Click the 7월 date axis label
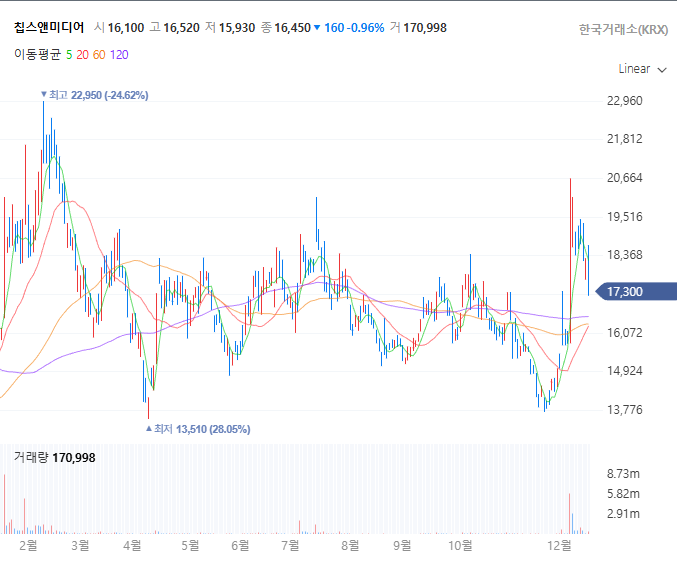The width and height of the screenshot is (677, 582). (290, 545)
